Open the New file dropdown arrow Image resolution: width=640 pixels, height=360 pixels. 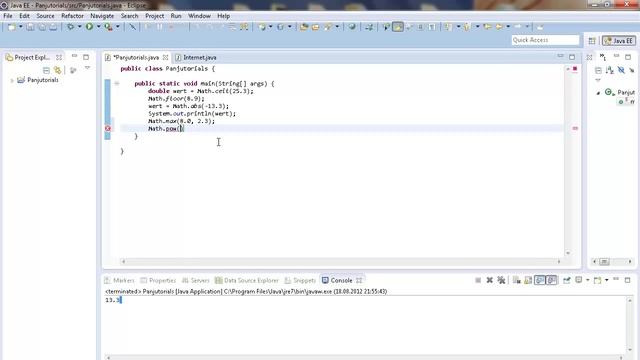[20, 27]
